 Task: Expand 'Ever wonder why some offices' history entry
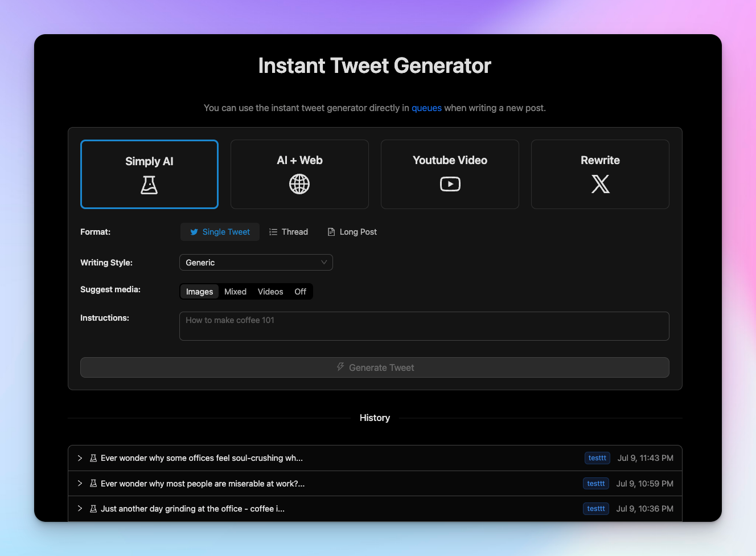(x=80, y=458)
